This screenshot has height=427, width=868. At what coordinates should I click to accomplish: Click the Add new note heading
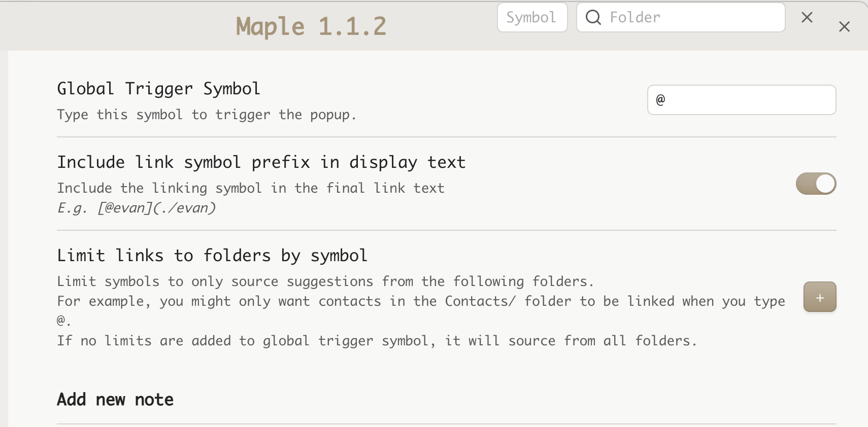pyautogui.click(x=115, y=400)
